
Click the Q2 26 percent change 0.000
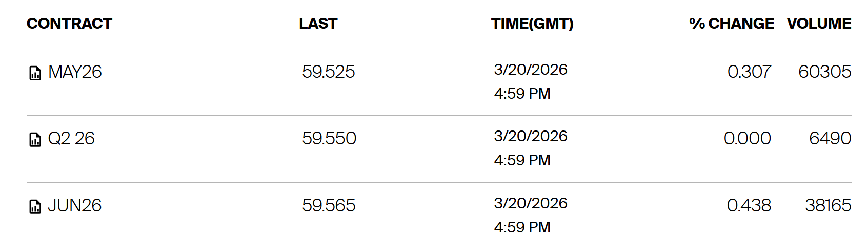(x=747, y=138)
